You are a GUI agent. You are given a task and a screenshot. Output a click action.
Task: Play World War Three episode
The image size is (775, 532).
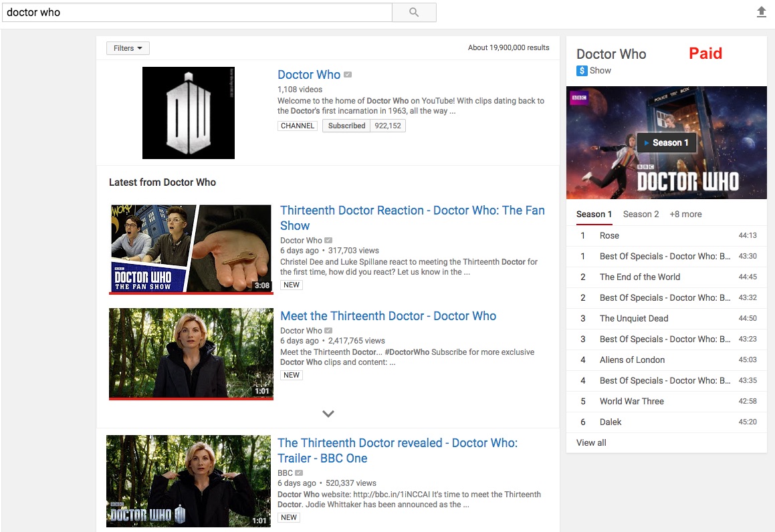(667, 402)
